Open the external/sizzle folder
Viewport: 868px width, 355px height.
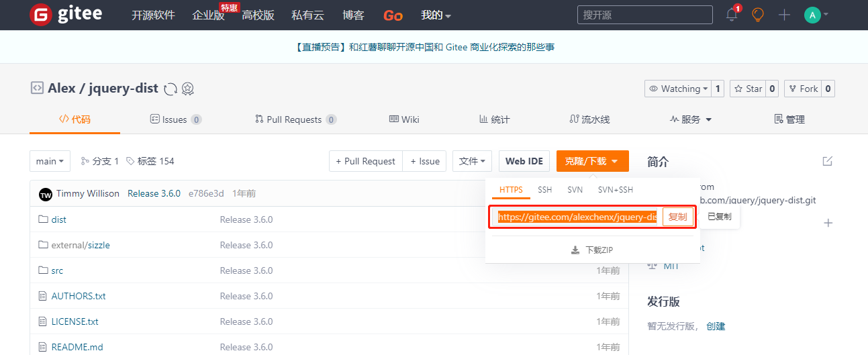coord(81,245)
